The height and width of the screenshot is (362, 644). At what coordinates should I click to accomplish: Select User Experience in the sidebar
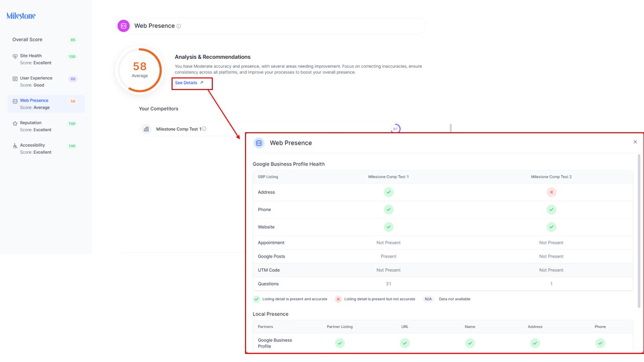tap(46, 81)
